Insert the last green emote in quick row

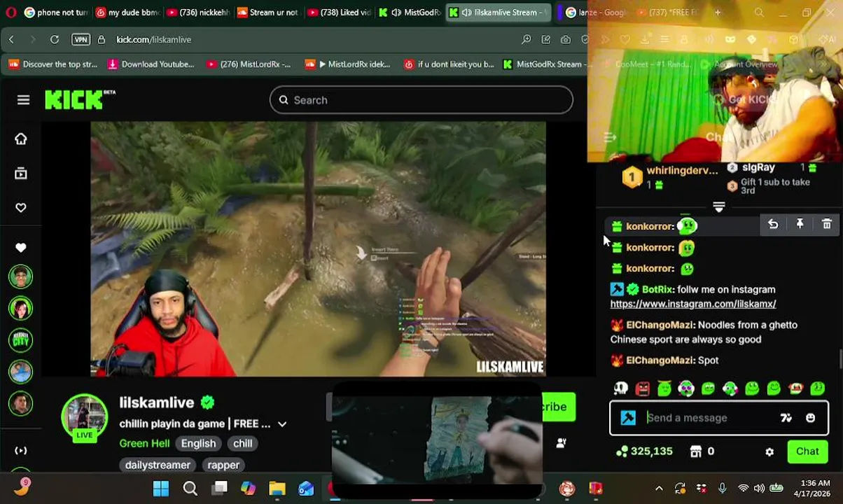[817, 388]
